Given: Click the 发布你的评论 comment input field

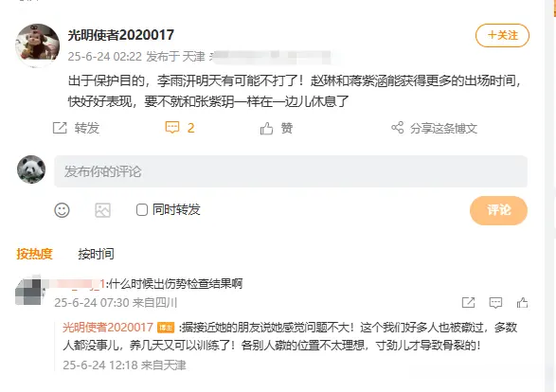Looking at the screenshot, I should [x=291, y=171].
